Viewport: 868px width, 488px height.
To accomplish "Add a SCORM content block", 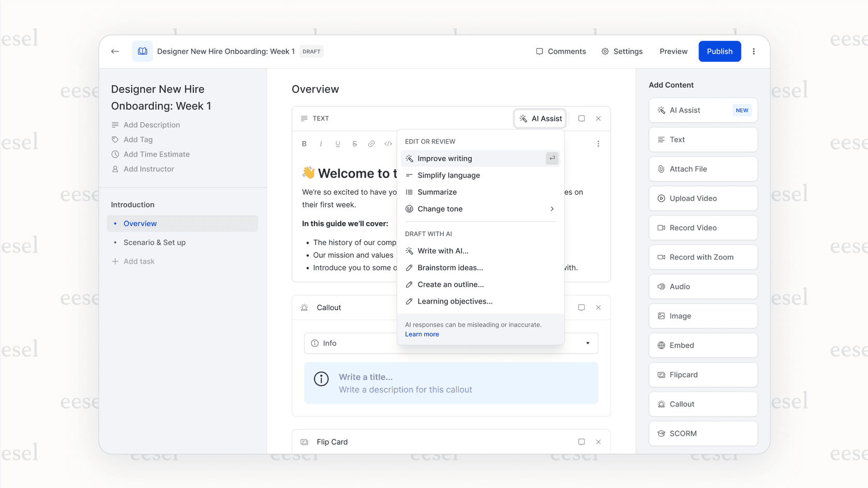I will point(703,434).
